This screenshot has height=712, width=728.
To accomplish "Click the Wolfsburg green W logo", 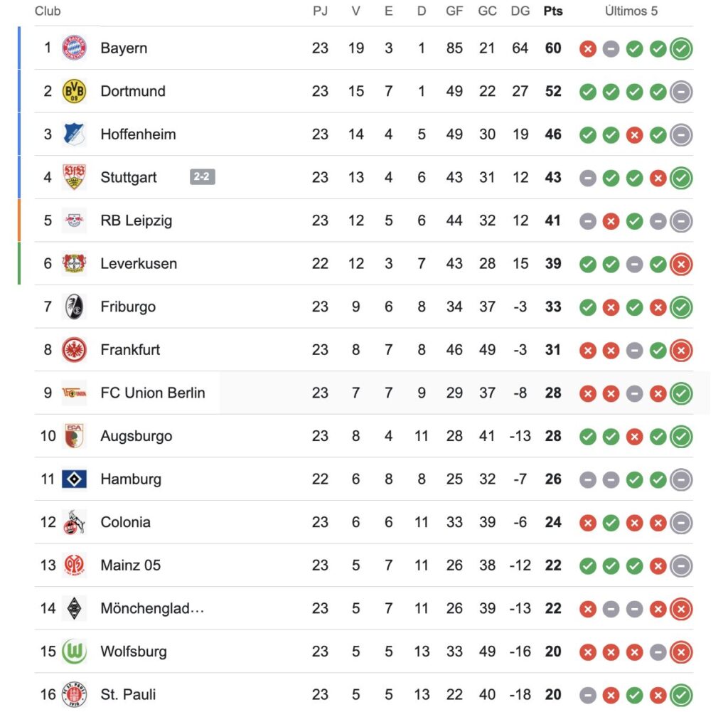I will click(74, 652).
